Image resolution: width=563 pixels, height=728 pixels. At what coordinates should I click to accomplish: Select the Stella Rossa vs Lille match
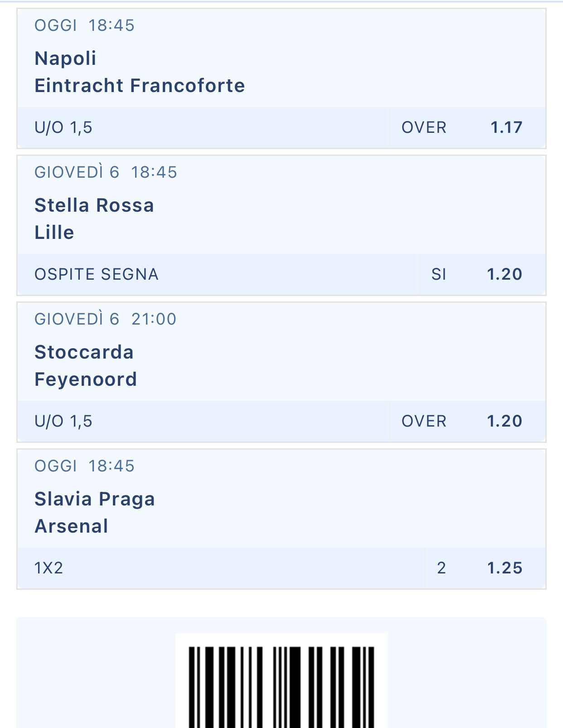coord(94,219)
